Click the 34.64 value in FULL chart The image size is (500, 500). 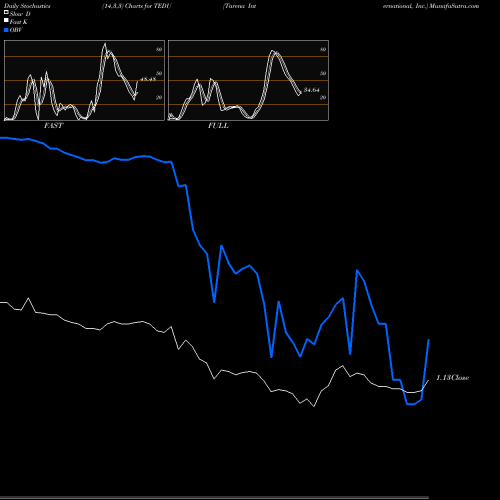coord(312,90)
